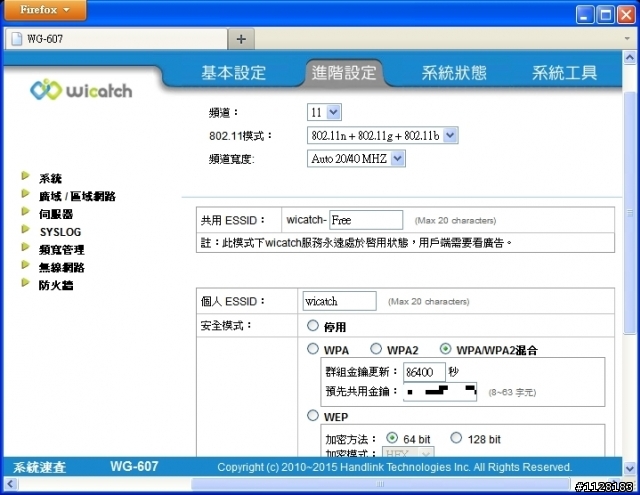Click the (8~63 字元) hint text
Viewport: 640px width, 495px height.
pyautogui.click(x=512, y=393)
